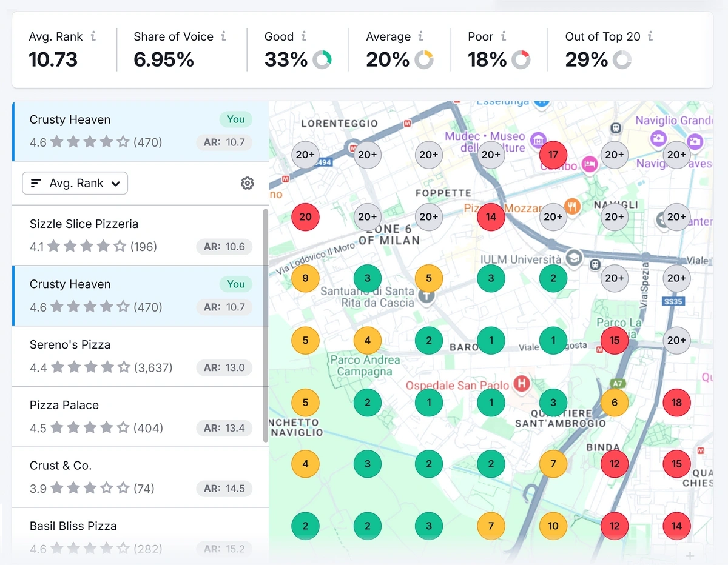Select Basil Bliss Pizza competitor row

[x=140, y=537]
